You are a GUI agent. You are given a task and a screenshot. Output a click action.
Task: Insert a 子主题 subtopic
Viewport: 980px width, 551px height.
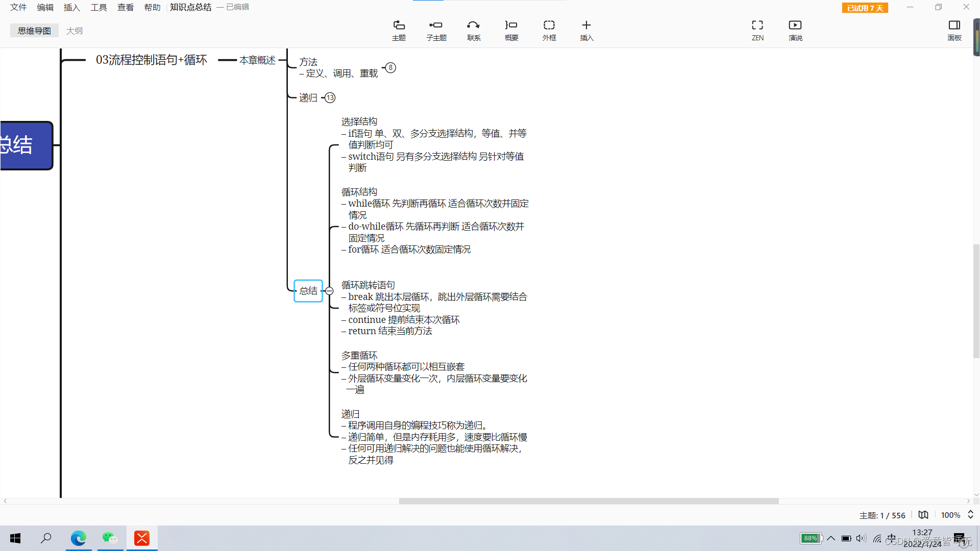tap(436, 31)
